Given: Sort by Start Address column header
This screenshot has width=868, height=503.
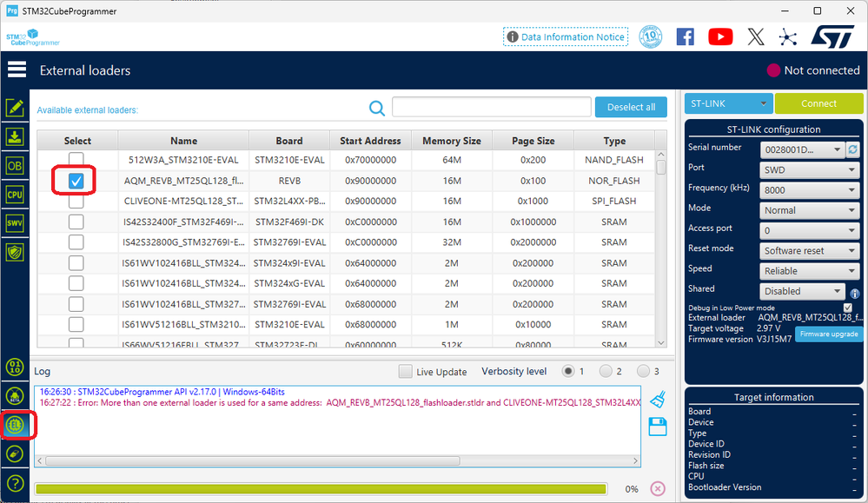Looking at the screenshot, I should [370, 141].
